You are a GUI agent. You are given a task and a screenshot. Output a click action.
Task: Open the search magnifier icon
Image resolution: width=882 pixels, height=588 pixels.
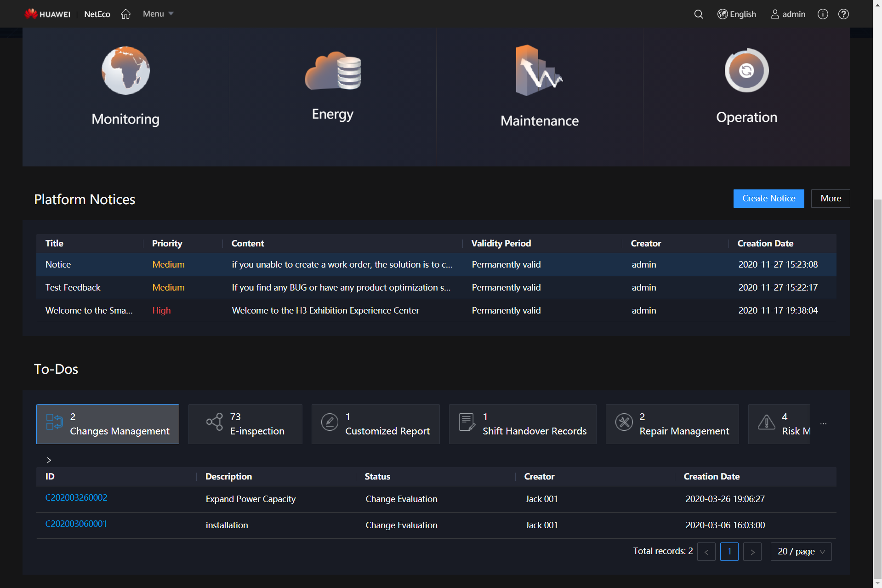click(698, 14)
